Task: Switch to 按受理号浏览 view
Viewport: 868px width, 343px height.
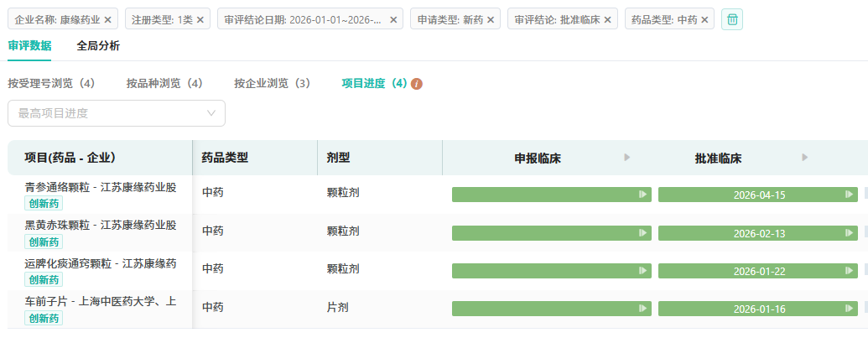Action: click(51, 84)
